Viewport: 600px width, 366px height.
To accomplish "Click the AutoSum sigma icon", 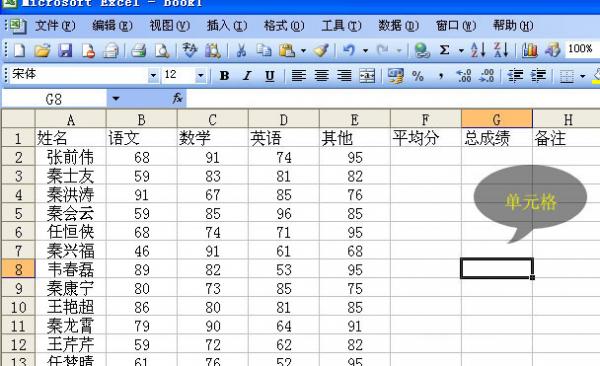I will (x=444, y=50).
